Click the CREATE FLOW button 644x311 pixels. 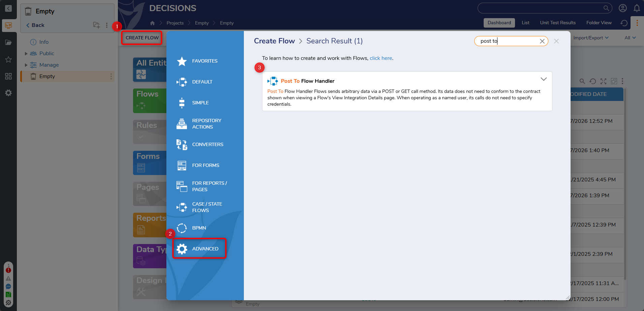pyautogui.click(x=142, y=38)
